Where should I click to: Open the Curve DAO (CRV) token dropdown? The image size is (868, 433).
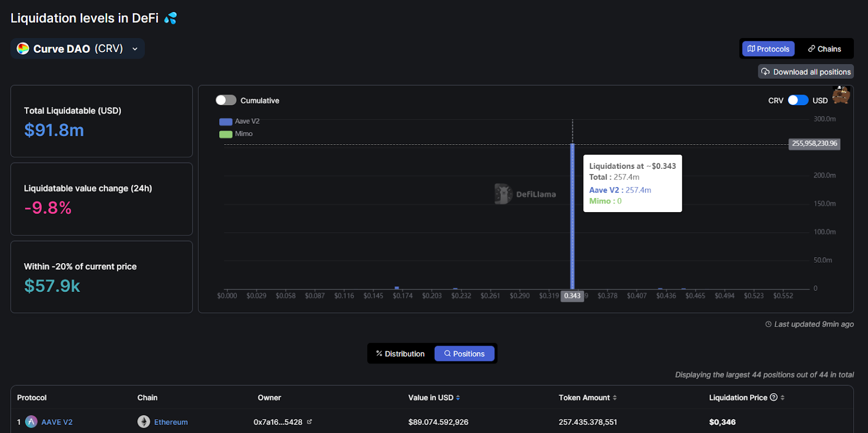[x=78, y=49]
